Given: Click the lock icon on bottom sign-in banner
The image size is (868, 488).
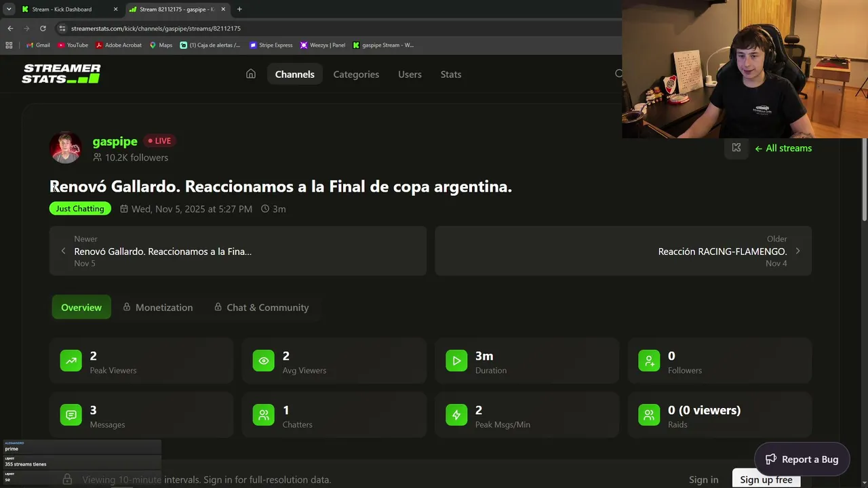Looking at the screenshot, I should pos(67,479).
